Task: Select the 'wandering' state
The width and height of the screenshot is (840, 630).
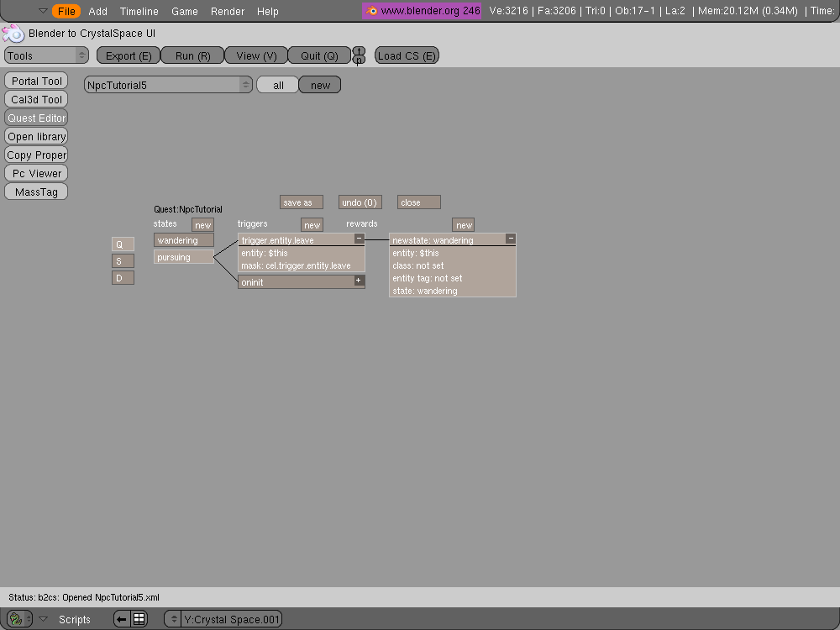Action: coord(183,240)
